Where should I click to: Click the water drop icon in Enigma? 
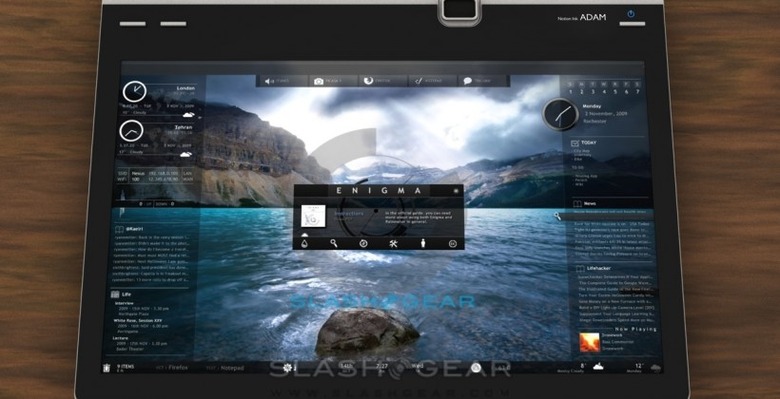point(304,243)
